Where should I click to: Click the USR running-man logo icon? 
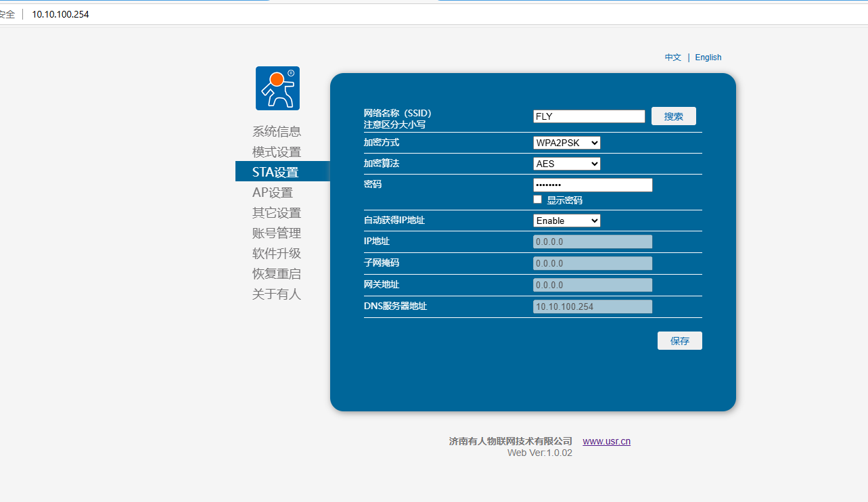[x=277, y=88]
